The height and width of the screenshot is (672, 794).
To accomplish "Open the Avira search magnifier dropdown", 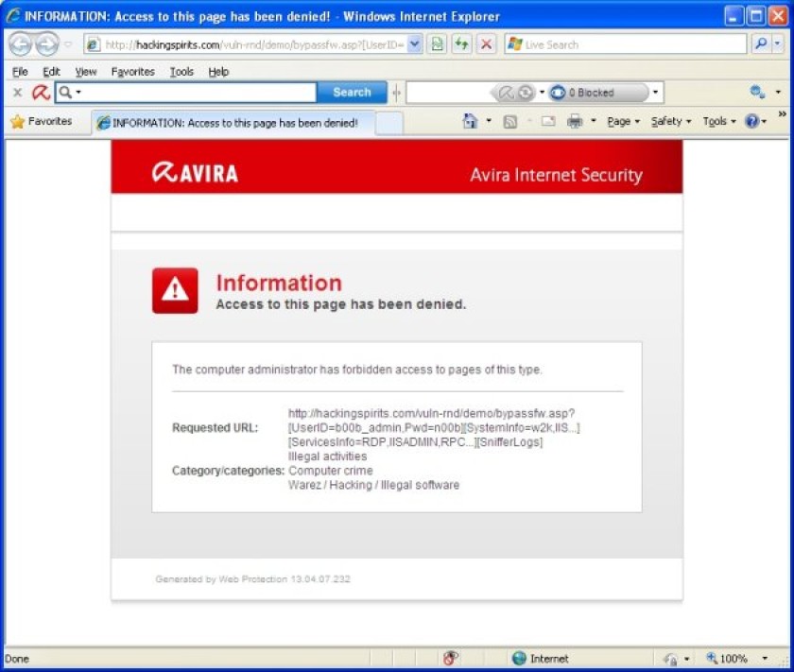I will coord(69,93).
